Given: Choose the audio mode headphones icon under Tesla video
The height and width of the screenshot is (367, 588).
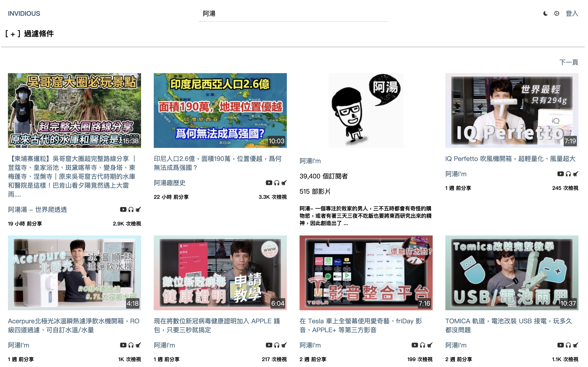Looking at the screenshot, I should (422, 345).
